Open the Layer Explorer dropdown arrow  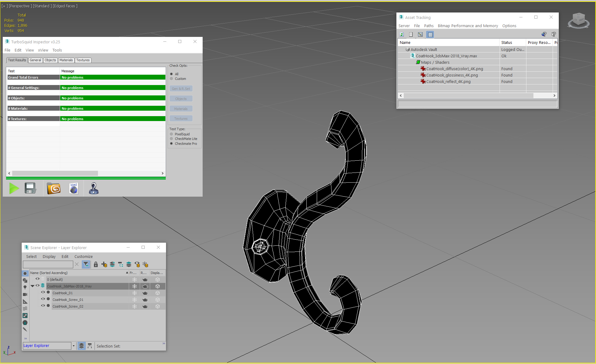(x=74, y=346)
